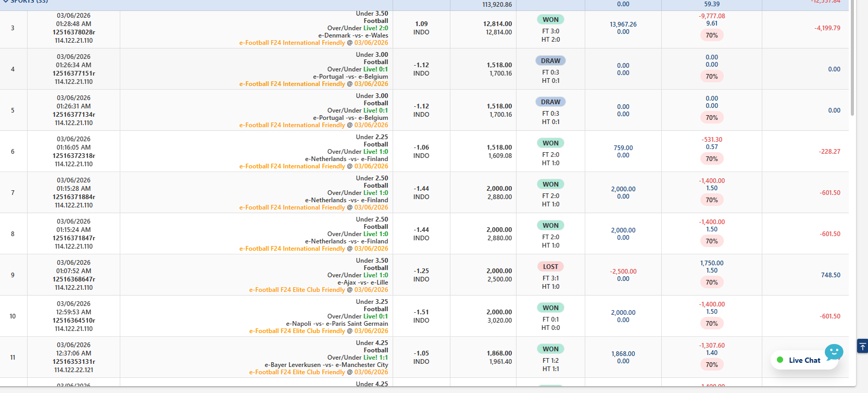This screenshot has height=393, width=868.
Task: Click e-Bayer Leverkusen -vs- e-Manchester City text
Action: [x=326, y=365]
